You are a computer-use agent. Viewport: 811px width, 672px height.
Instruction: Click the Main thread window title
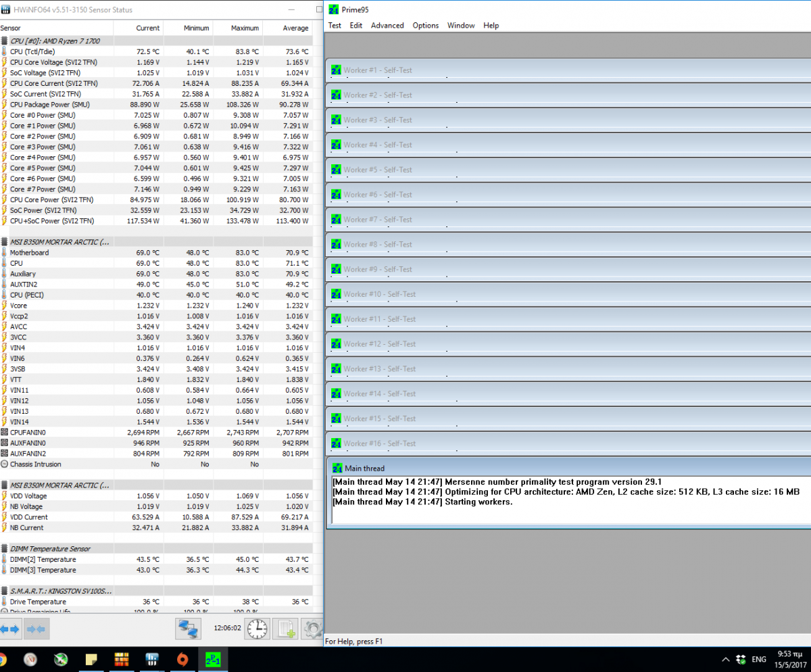[365, 469]
